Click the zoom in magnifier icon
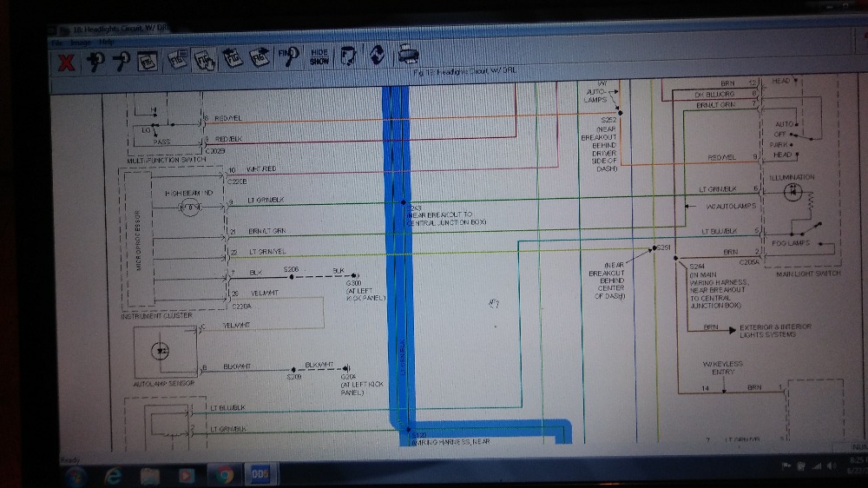Screen dimensions: 868x488 (95, 61)
